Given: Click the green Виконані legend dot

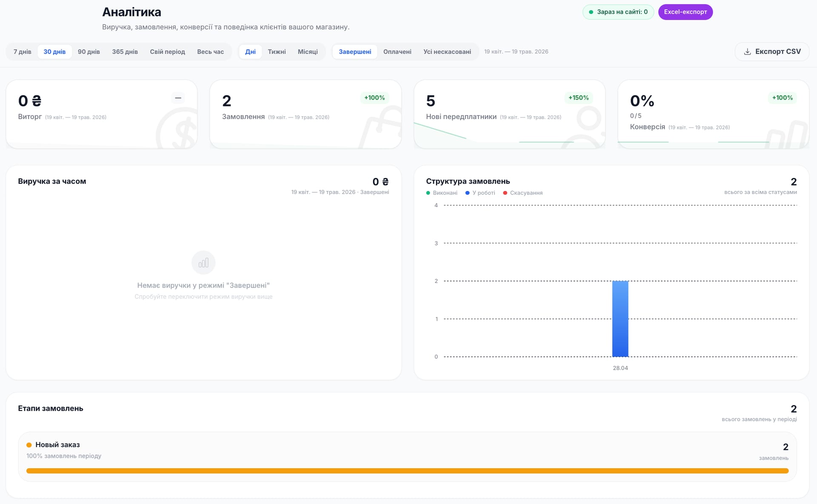Looking at the screenshot, I should 428,193.
